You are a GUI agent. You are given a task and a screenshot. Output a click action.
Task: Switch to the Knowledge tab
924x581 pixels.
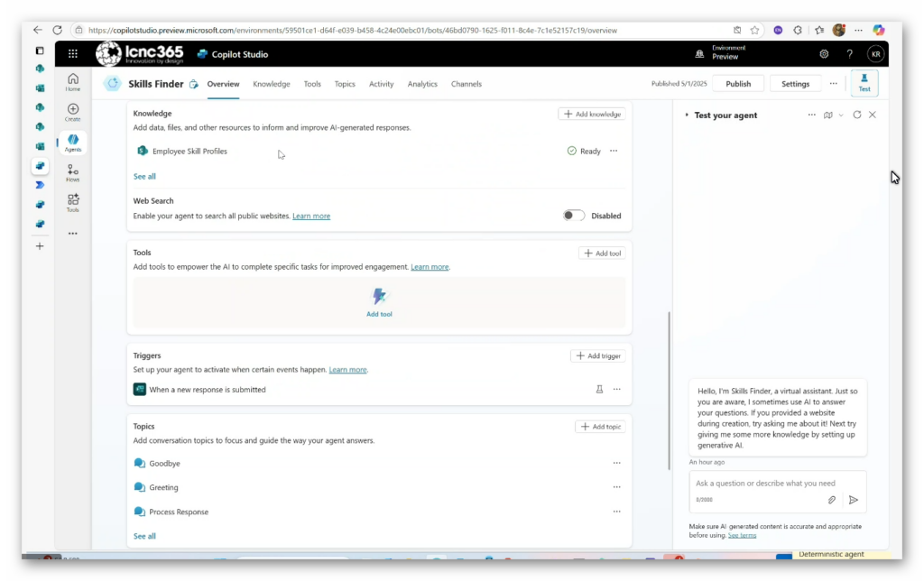click(271, 84)
